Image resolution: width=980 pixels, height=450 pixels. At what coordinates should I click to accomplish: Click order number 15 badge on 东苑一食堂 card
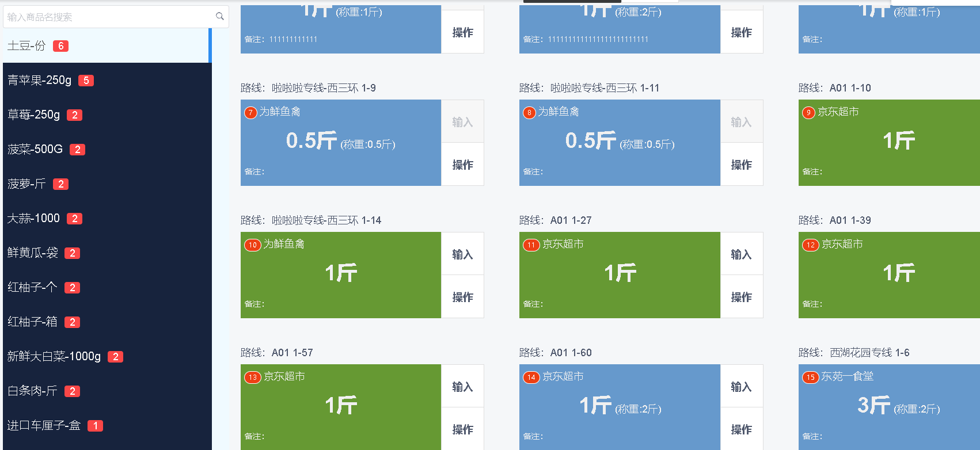(x=810, y=377)
